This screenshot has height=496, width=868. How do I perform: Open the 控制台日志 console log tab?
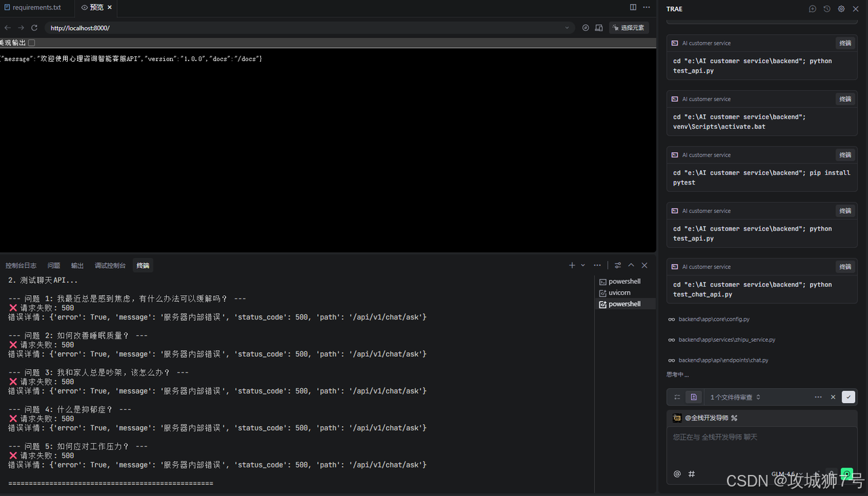(x=21, y=265)
